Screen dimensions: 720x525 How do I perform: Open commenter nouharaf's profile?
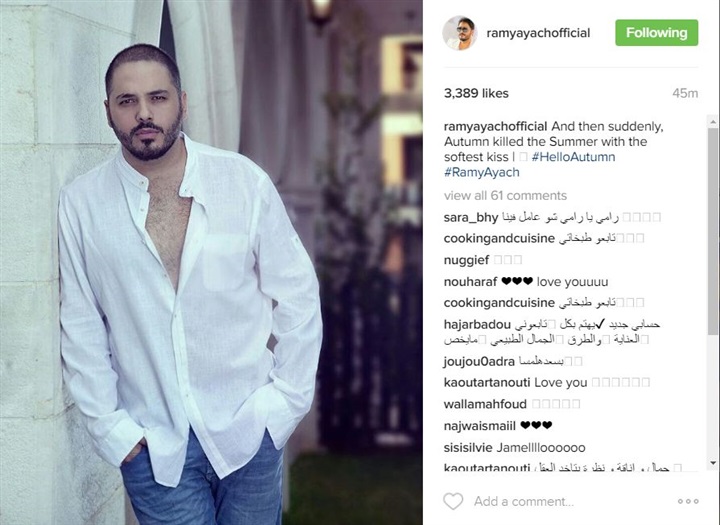click(470, 282)
